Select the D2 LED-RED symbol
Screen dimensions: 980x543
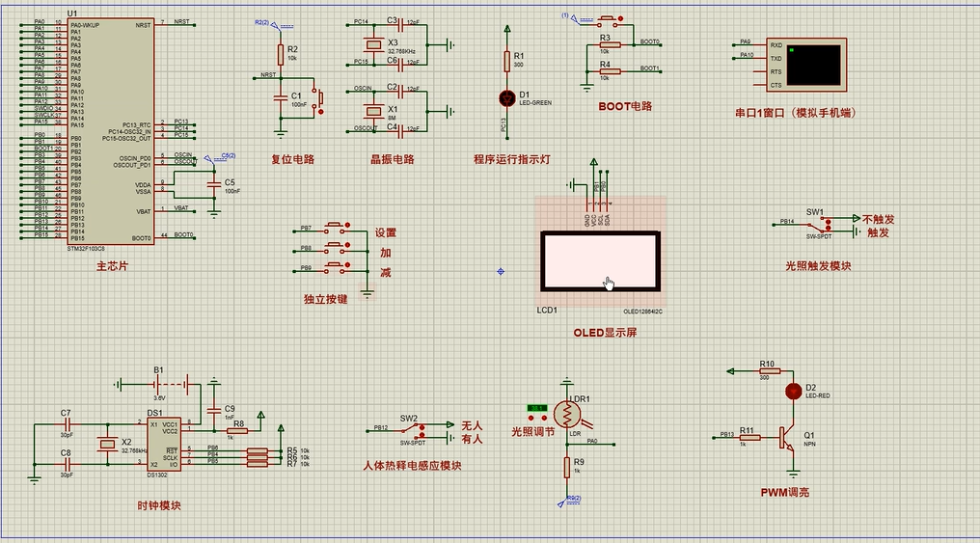[793, 392]
